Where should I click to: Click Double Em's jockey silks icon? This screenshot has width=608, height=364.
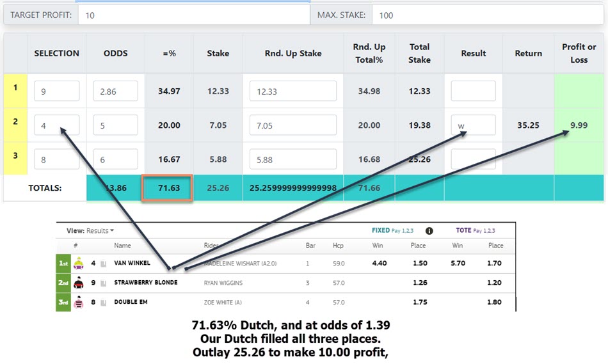pos(79,302)
